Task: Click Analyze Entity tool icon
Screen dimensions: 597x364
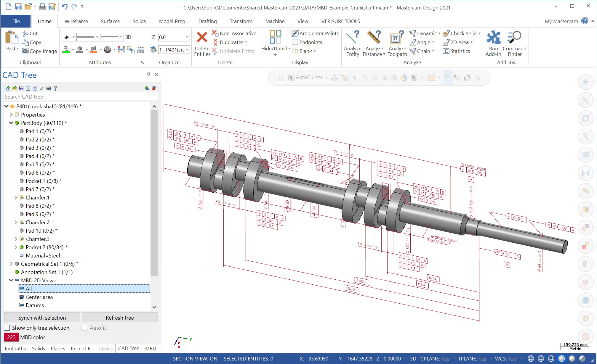Action: click(x=353, y=37)
